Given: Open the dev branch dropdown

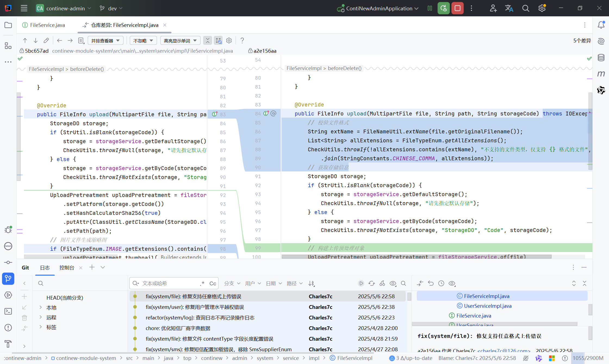Looking at the screenshot, I should pyautogui.click(x=111, y=8).
